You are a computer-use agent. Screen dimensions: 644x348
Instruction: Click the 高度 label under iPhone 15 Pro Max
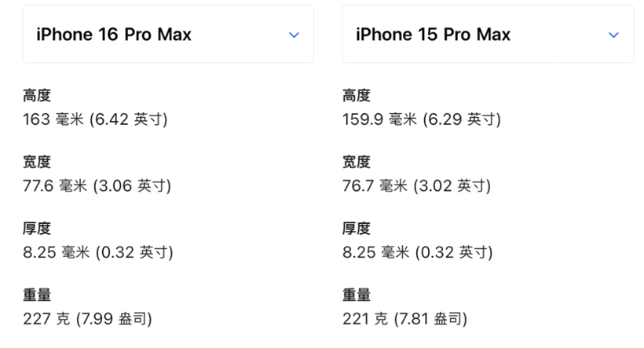click(x=357, y=96)
